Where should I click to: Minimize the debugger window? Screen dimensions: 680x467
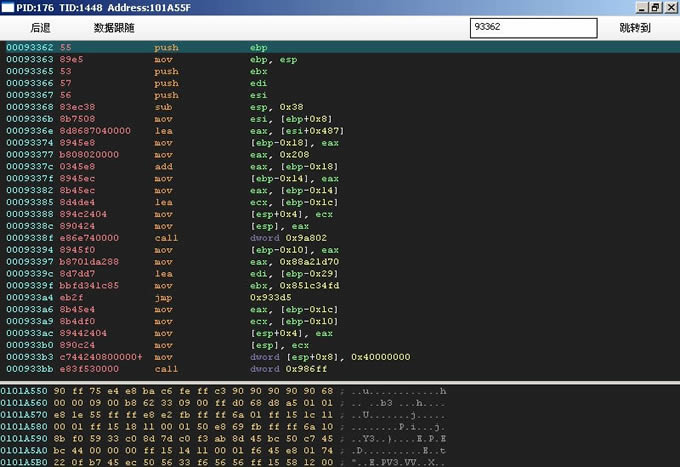[641, 7]
